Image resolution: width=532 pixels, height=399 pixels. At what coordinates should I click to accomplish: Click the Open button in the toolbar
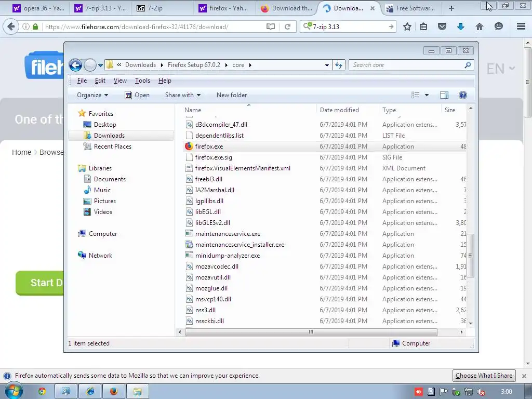[x=137, y=95]
